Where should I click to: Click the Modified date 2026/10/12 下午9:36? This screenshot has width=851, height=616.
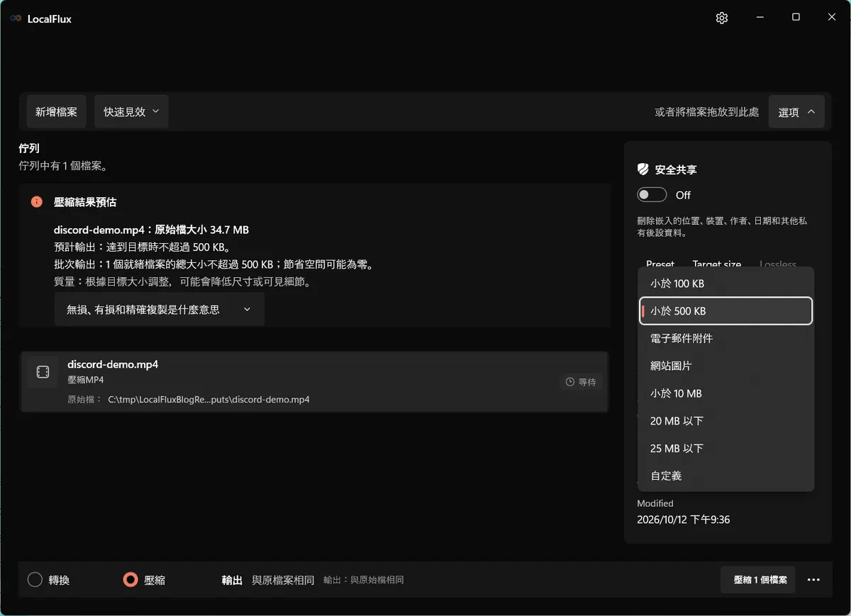click(684, 520)
